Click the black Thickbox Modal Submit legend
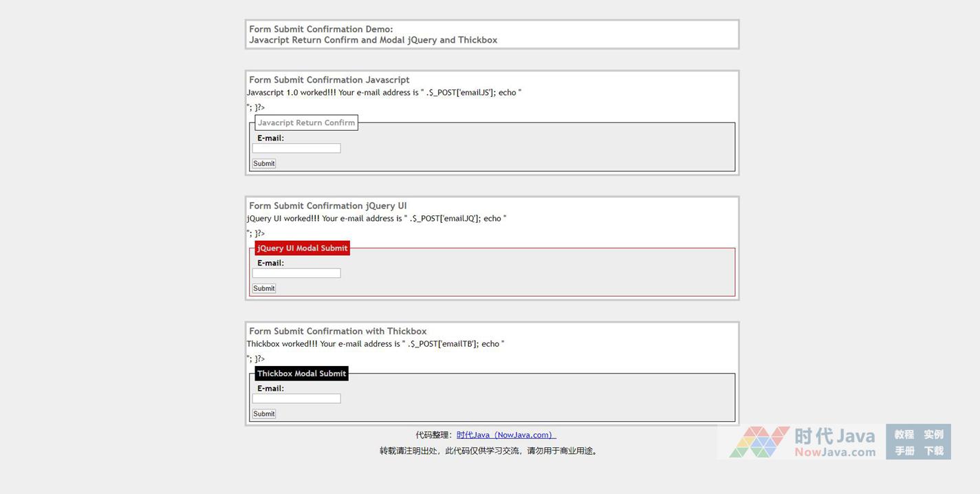Screen dimensions: 980x494 pos(301,374)
